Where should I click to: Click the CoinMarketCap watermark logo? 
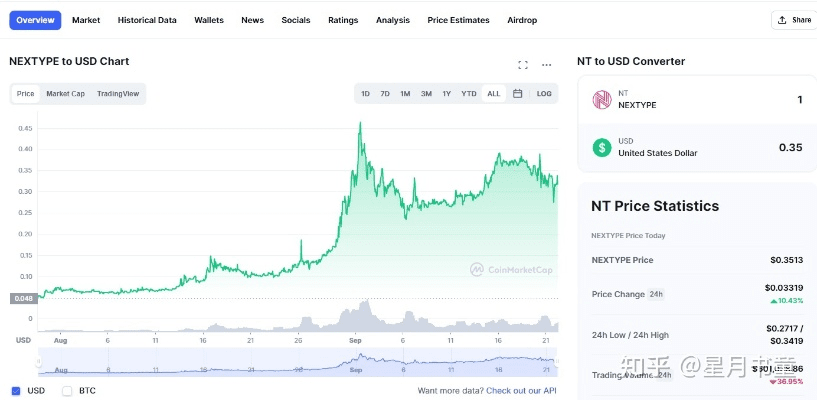(511, 269)
